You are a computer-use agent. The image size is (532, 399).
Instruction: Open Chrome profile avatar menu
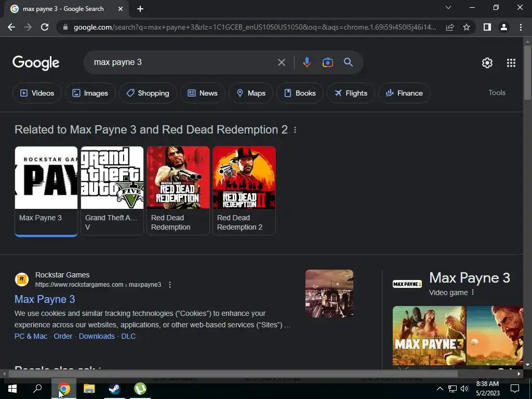click(504, 27)
